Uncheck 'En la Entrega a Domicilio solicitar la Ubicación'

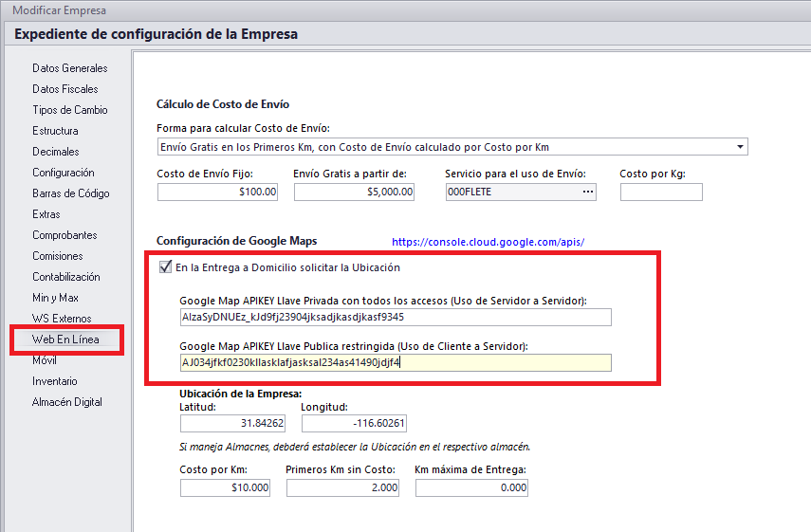[x=166, y=267]
